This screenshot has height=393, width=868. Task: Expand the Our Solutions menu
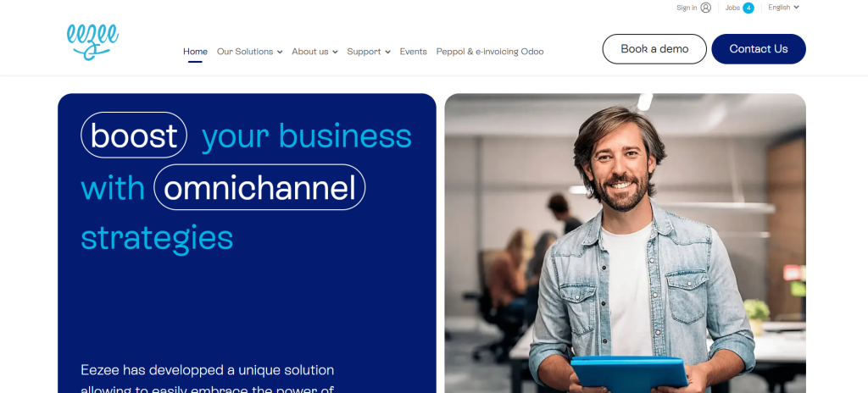pos(250,52)
